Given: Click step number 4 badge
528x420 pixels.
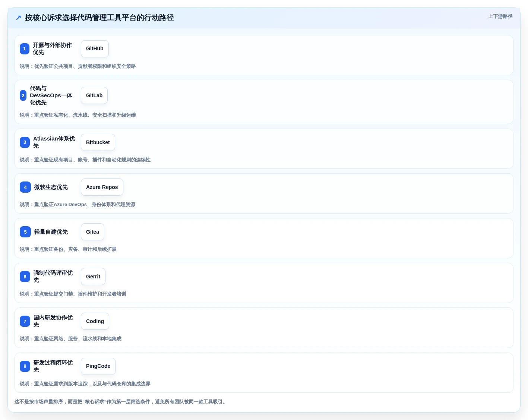Looking at the screenshot, I should [x=25, y=187].
